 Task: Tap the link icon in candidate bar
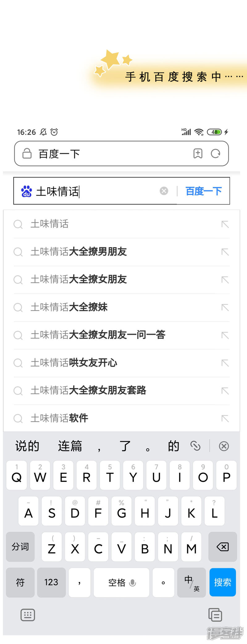pos(195,446)
